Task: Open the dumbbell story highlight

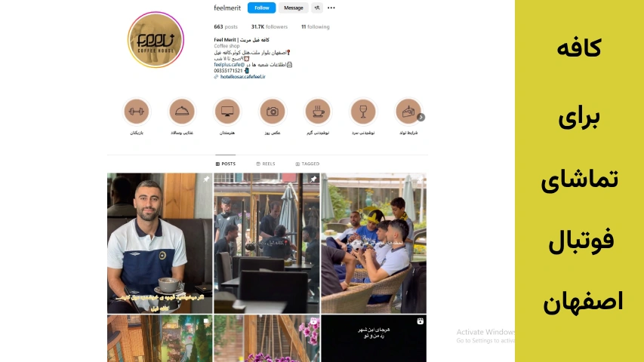Action: 137,111
